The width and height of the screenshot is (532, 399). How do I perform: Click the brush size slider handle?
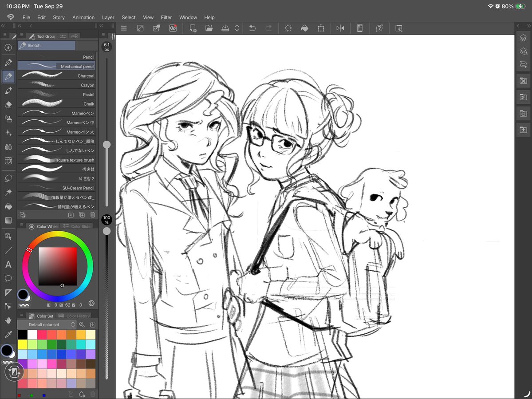[x=107, y=145]
